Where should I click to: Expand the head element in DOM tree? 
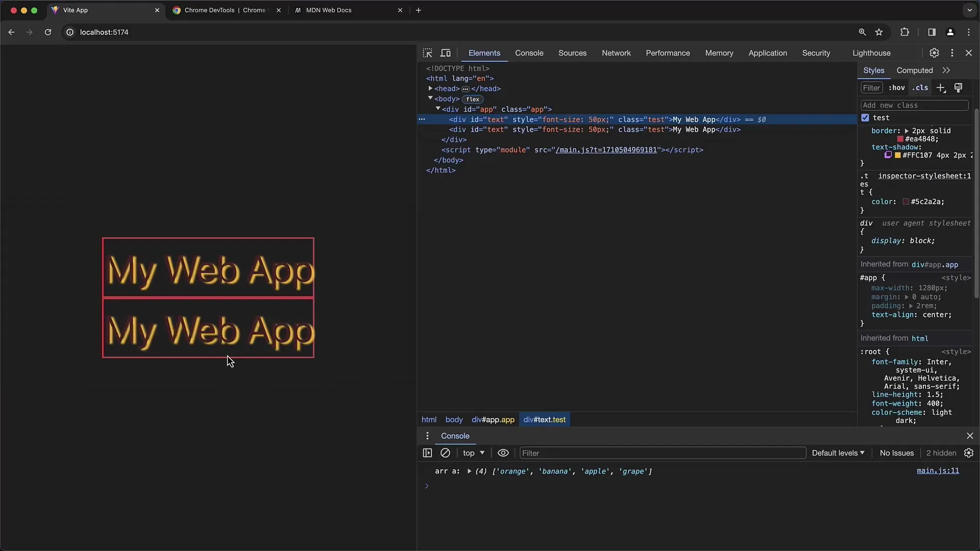click(x=430, y=88)
